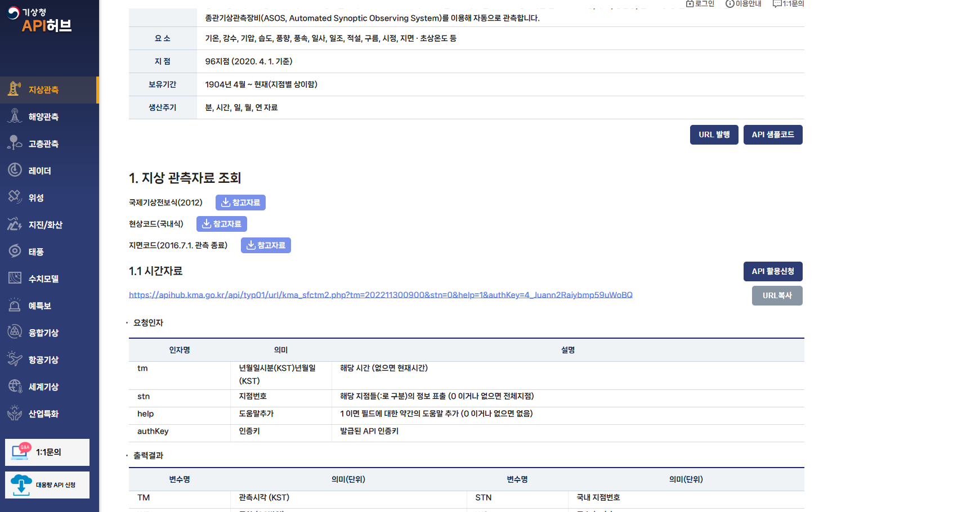
Task: Click the 1:1문의 chat icon in header
Action: coord(777,4)
